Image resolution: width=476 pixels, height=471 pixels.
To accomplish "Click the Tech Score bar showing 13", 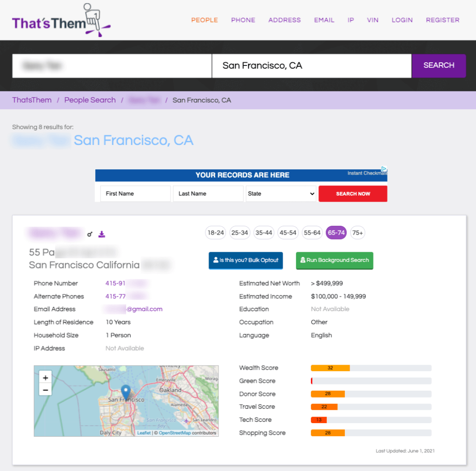I will pyautogui.click(x=319, y=420).
